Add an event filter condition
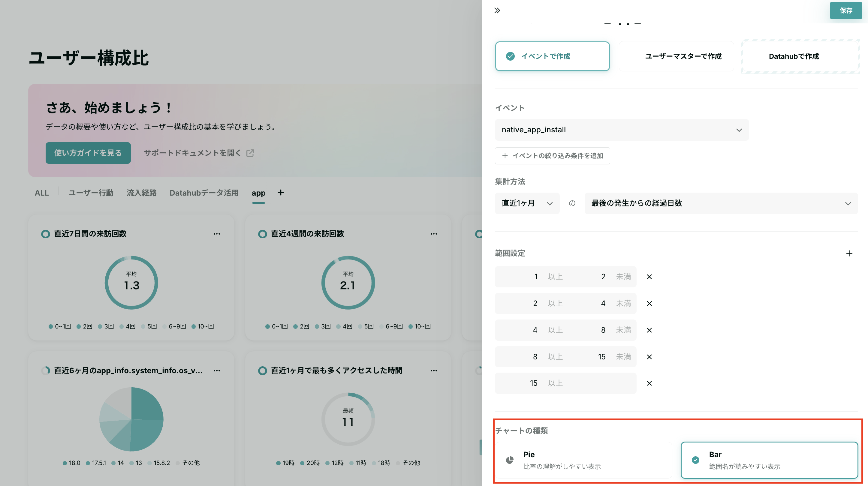This screenshot has width=868, height=486. point(552,156)
